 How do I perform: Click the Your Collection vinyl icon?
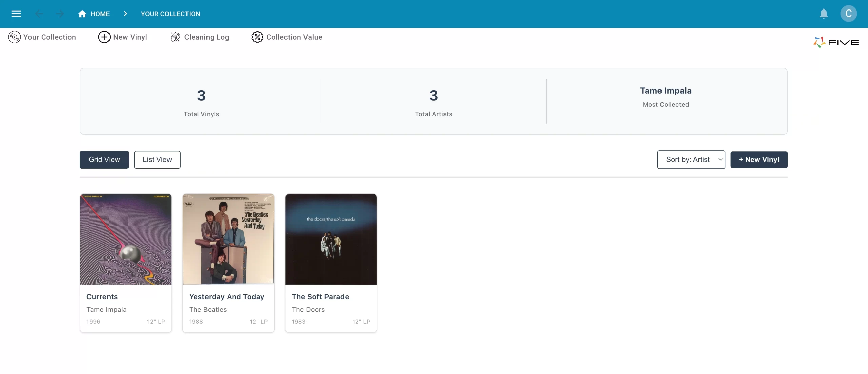(x=15, y=37)
